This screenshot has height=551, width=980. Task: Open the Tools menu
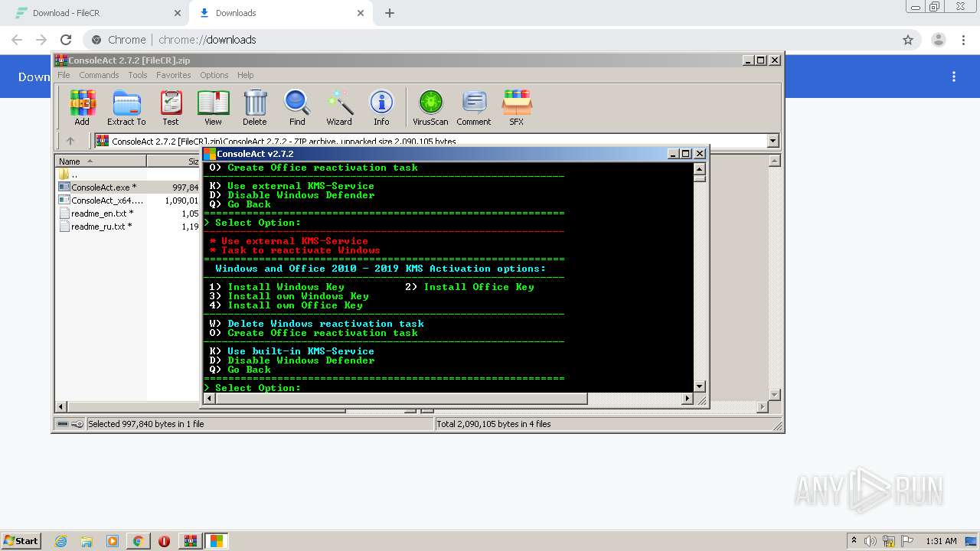(138, 75)
